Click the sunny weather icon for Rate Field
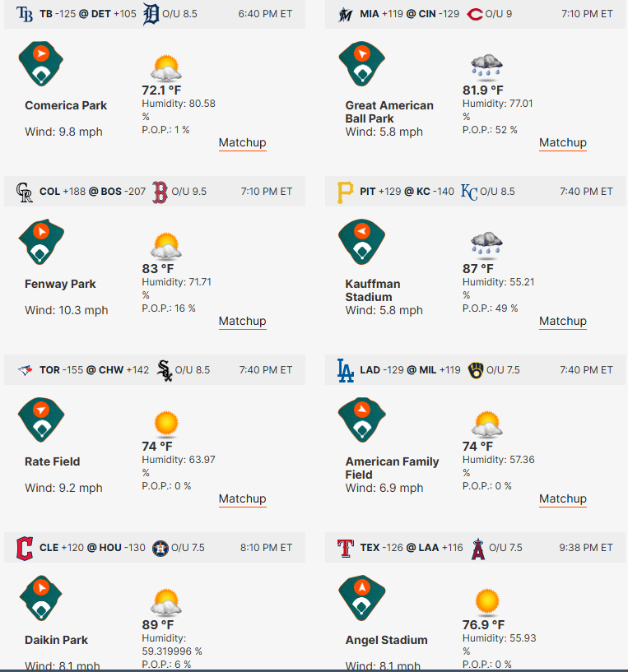Viewport: 628px width, 672px height. click(166, 424)
